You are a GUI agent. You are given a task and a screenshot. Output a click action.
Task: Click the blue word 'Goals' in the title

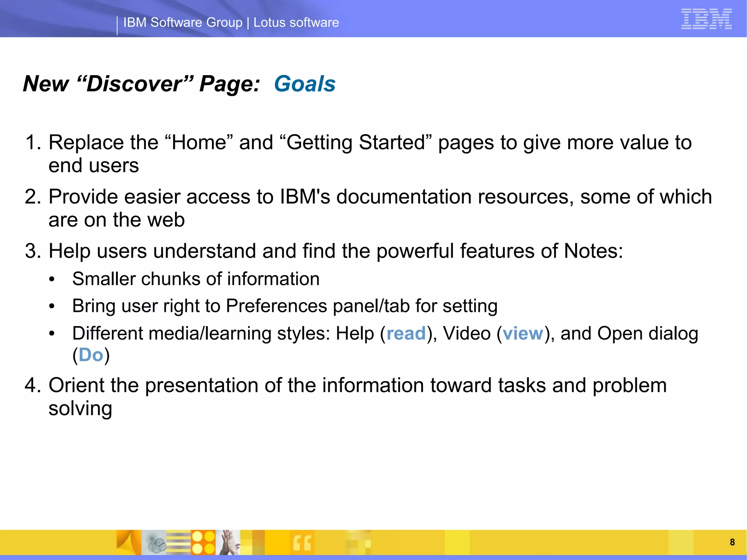tap(305, 84)
